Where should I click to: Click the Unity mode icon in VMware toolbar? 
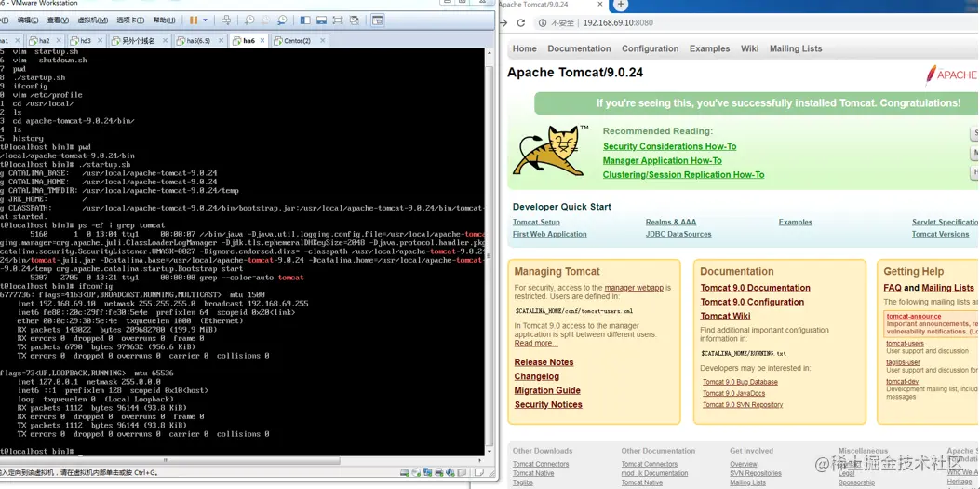[354, 20]
